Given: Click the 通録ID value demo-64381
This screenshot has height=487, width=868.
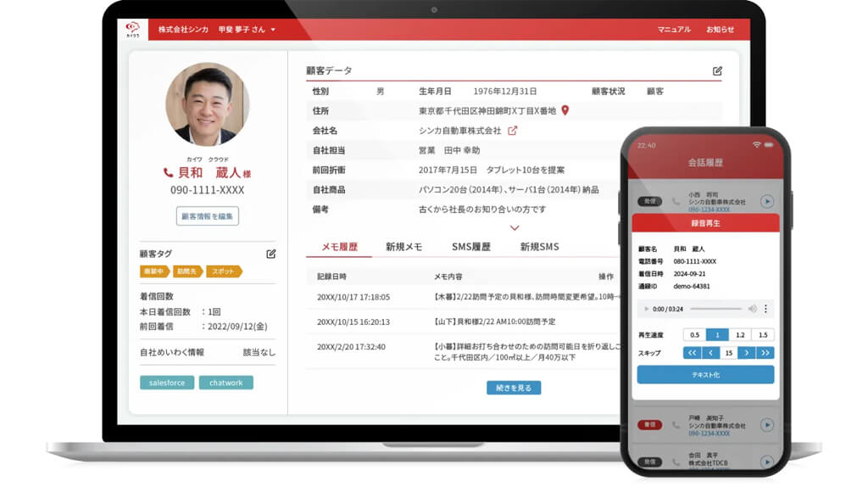Looking at the screenshot, I should click(x=692, y=287).
